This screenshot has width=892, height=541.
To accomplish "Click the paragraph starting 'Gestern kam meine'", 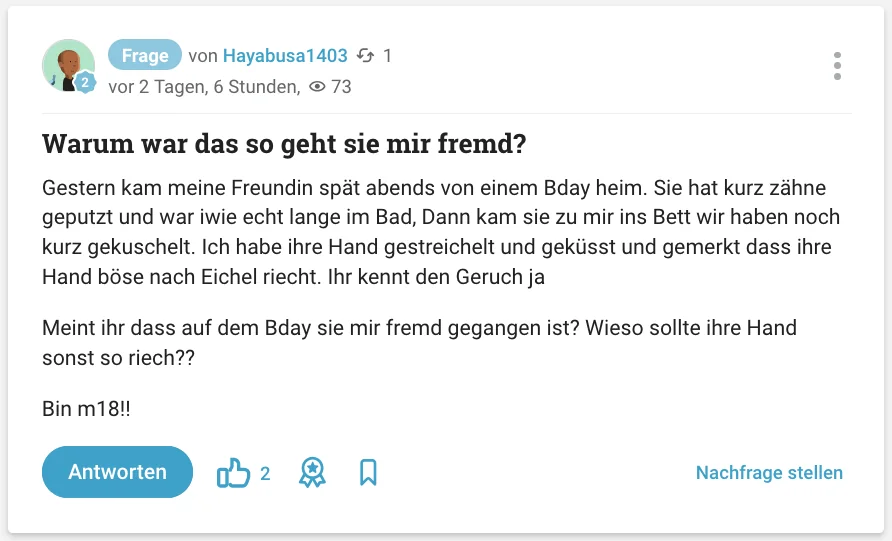I will click(x=440, y=232).
